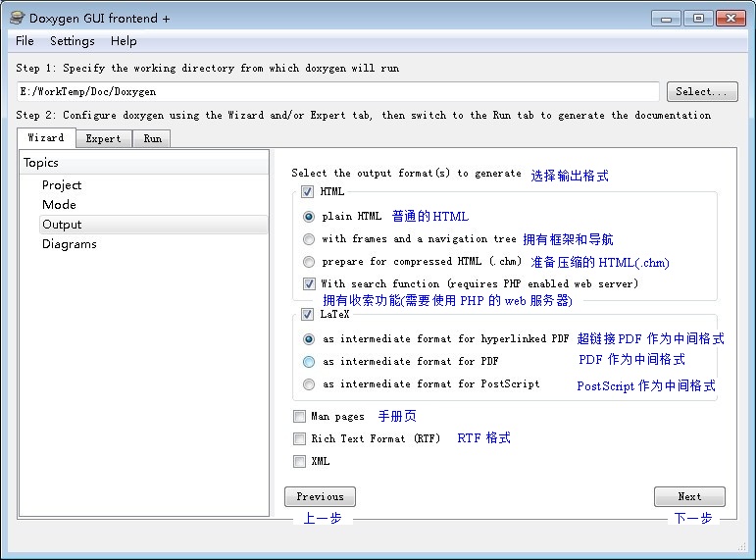
Task: Choose prepare for compressed HTML (.chm)
Action: (x=309, y=262)
